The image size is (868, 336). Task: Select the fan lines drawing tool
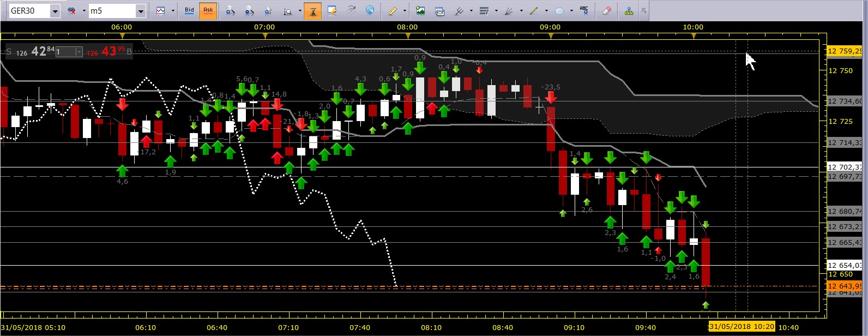(509, 10)
